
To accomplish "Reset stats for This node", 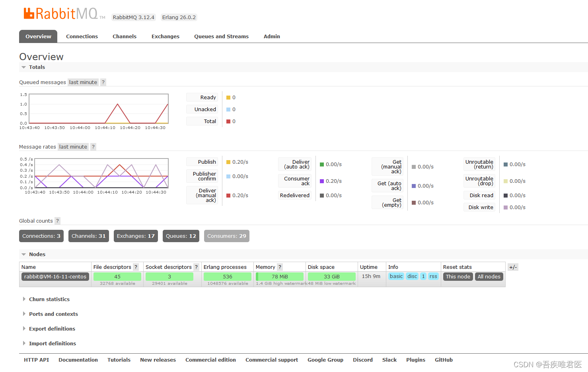I will pos(458,277).
